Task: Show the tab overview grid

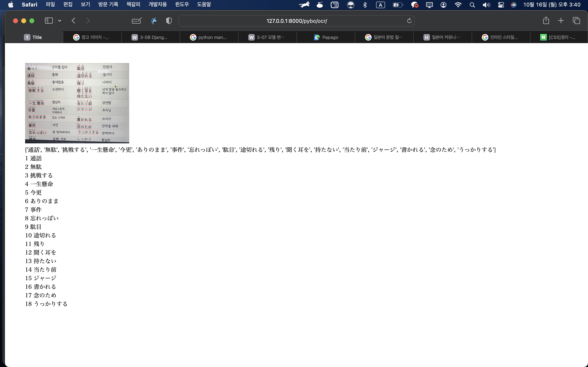Action: pos(576,21)
